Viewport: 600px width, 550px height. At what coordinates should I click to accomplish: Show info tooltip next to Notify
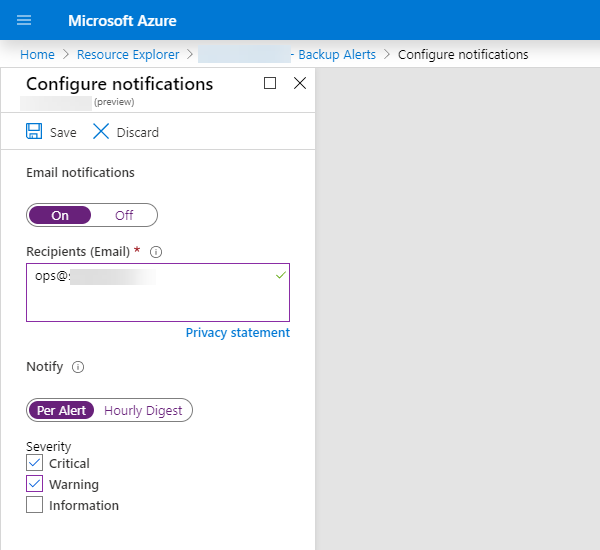(78, 367)
